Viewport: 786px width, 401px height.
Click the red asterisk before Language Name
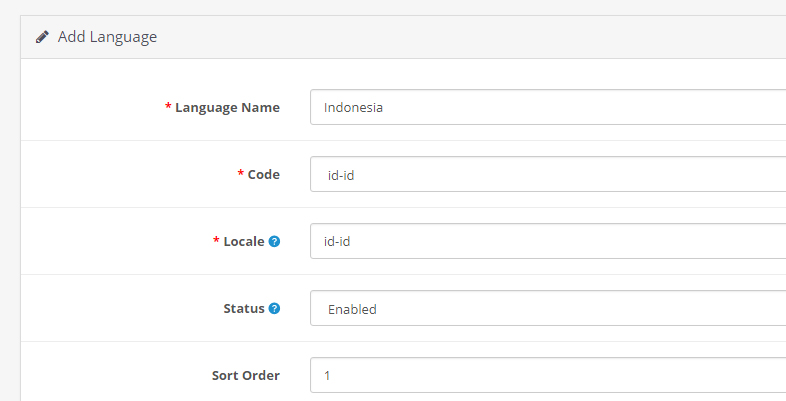(x=168, y=108)
